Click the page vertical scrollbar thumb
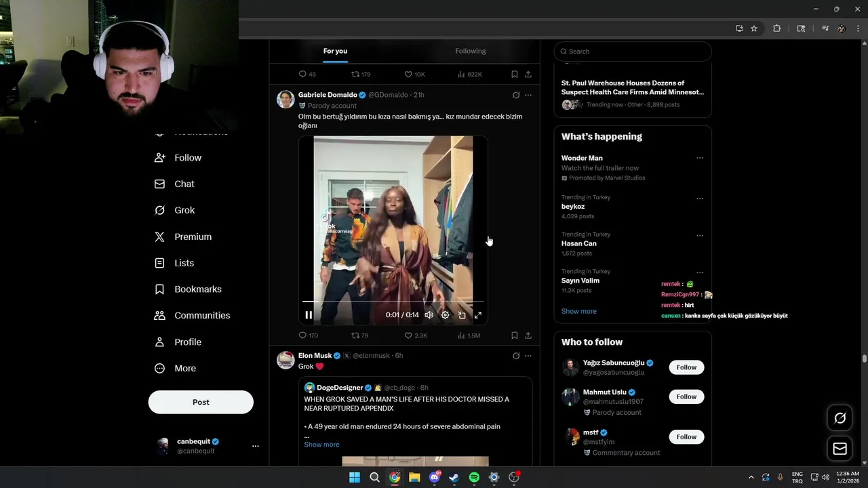The image size is (868, 488). pyautogui.click(x=864, y=359)
